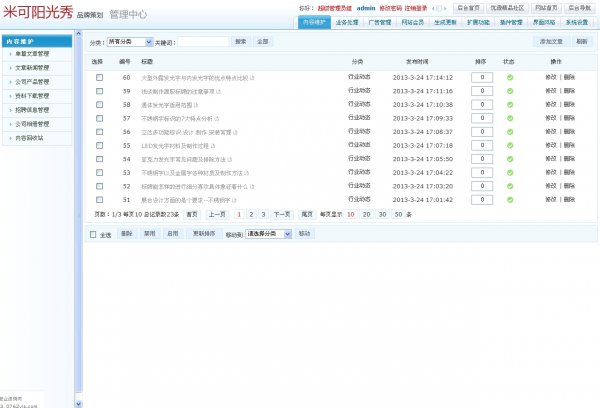Click the sidebar scroll up arrow
Viewport: 600px width, 408px height.
coord(78,34)
